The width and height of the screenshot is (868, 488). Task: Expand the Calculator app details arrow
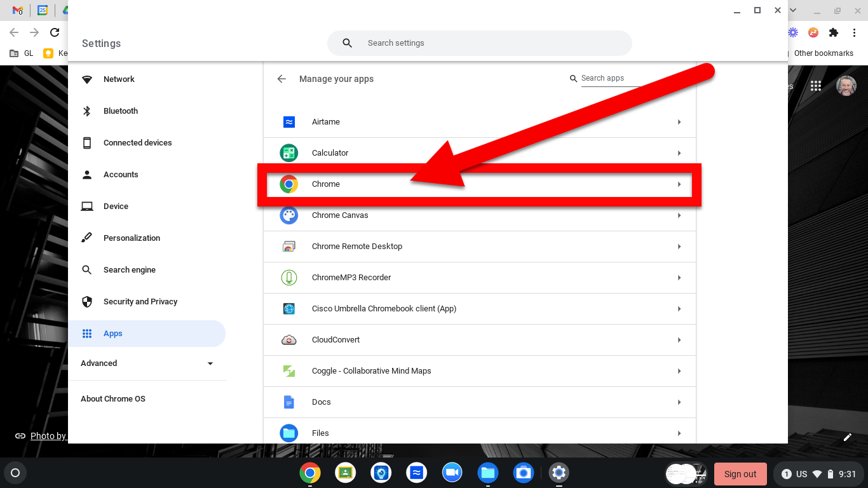[x=679, y=153]
